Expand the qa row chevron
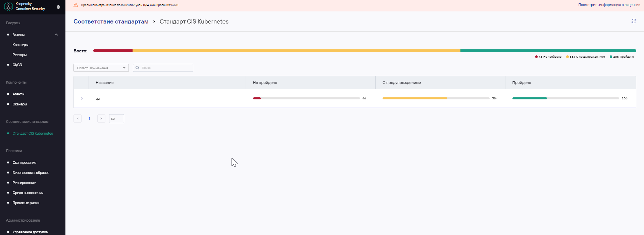The image size is (644, 235). click(82, 98)
